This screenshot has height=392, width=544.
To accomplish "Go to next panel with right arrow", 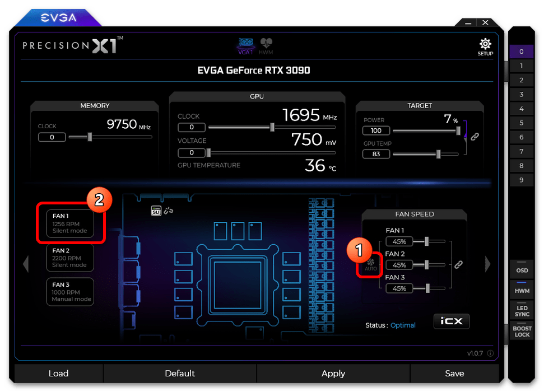I will point(487,264).
